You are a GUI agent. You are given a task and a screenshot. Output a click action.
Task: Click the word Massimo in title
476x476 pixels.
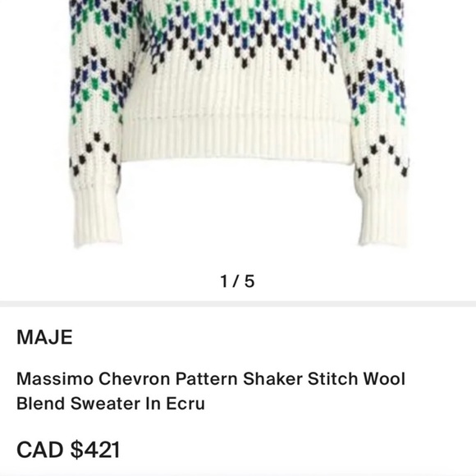pos(55,379)
